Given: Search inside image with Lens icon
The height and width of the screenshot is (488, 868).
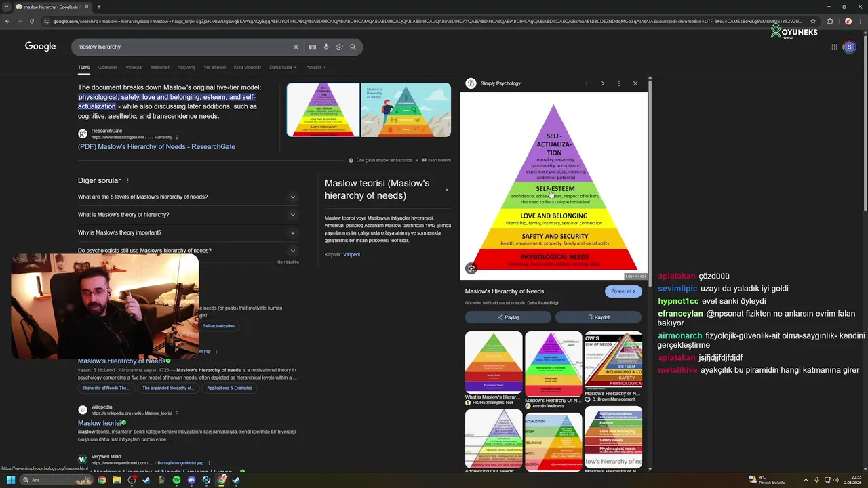Looking at the screenshot, I should (471, 268).
